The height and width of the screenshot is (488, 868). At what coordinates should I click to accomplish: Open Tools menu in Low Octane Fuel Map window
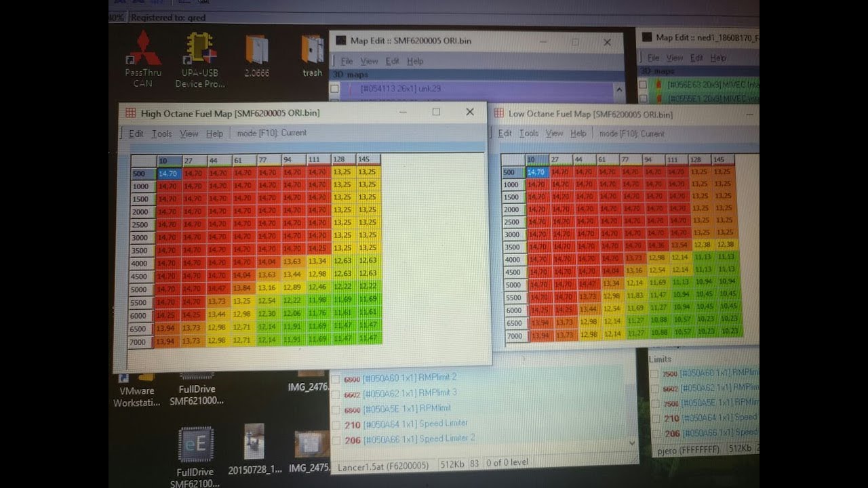[529, 134]
